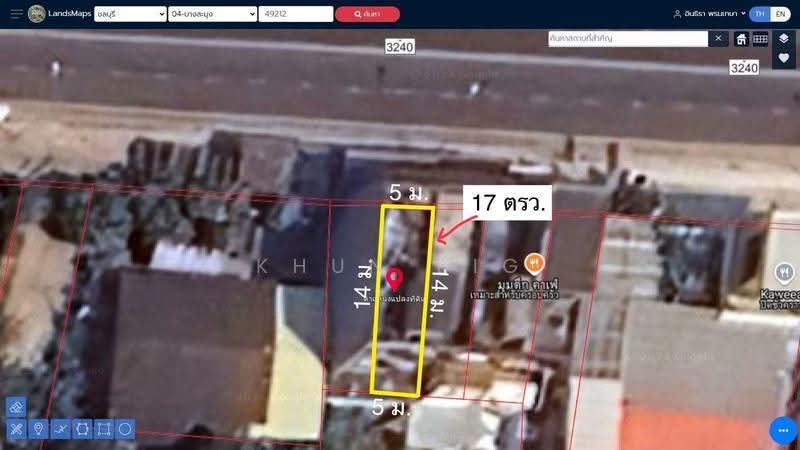The height and width of the screenshot is (450, 800).
Task: Click the red search button
Action: click(x=367, y=14)
